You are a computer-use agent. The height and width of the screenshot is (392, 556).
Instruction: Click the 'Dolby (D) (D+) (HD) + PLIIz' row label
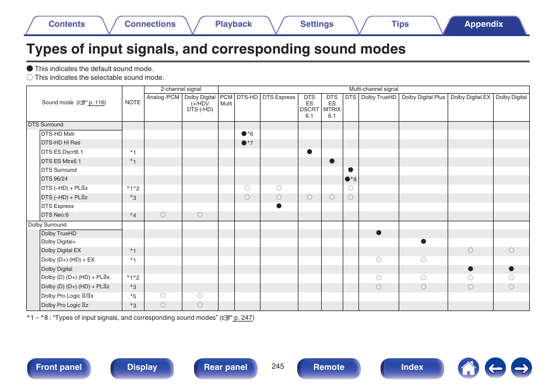76,287
